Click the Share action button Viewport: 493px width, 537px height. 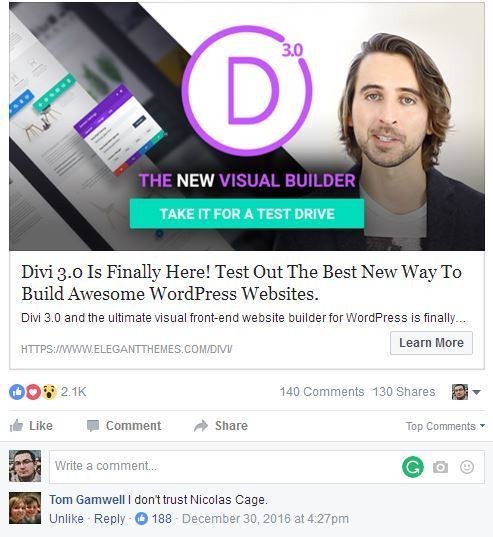pos(220,426)
